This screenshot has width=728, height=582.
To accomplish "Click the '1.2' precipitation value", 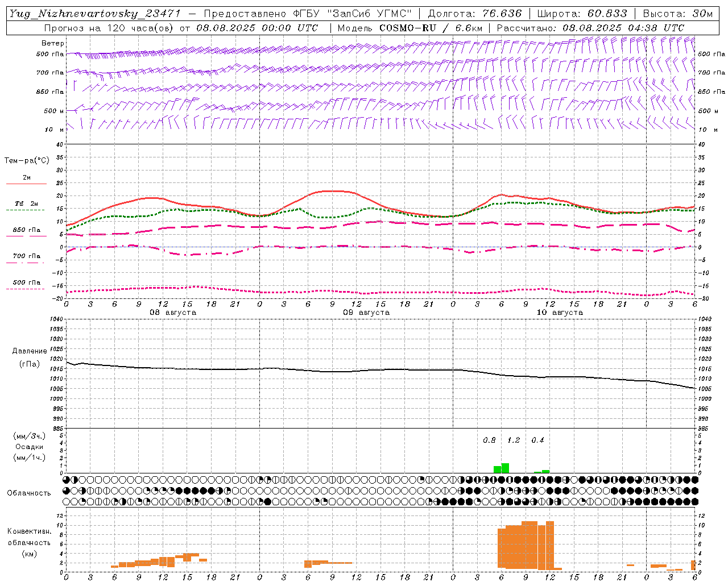I will (x=514, y=440).
